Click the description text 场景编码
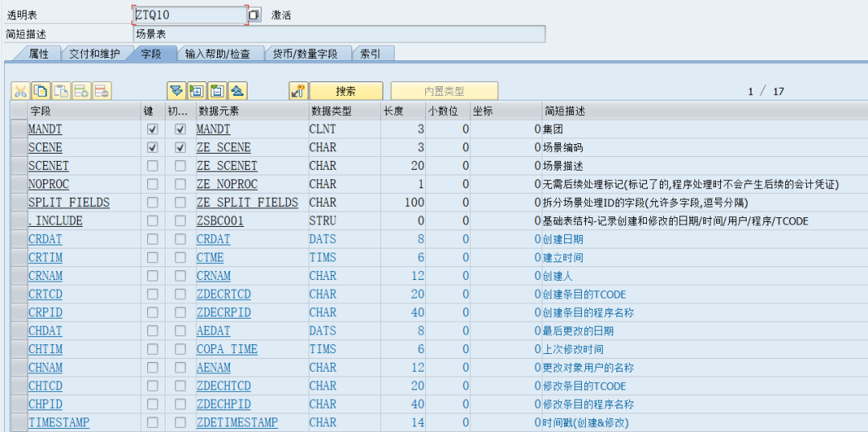This screenshot has height=432, width=868. click(563, 148)
